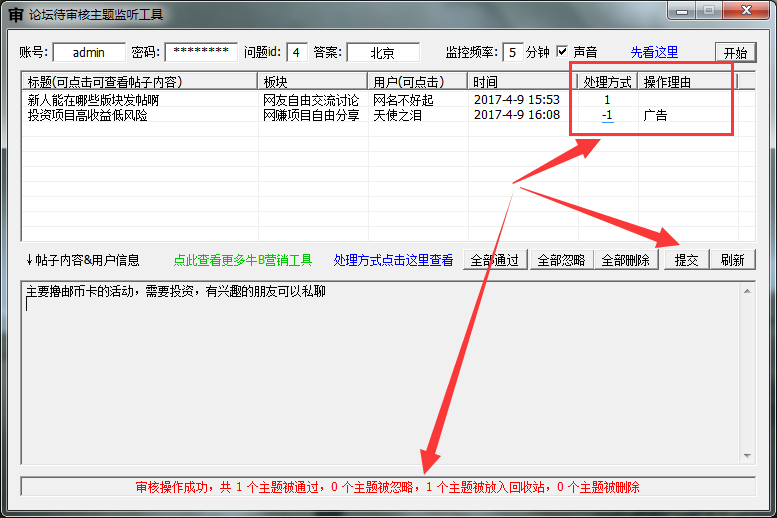Click the time cell 2017-4-9 16:08
The image size is (777, 518).
[x=517, y=115]
